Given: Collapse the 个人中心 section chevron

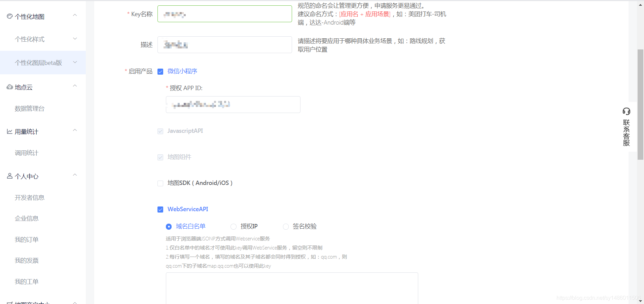Looking at the screenshot, I should (x=75, y=175).
